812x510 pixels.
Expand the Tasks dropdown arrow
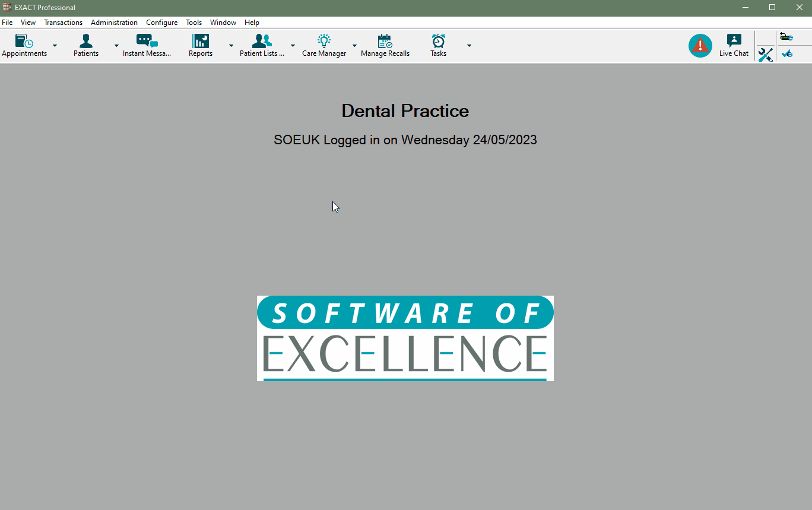click(x=469, y=46)
